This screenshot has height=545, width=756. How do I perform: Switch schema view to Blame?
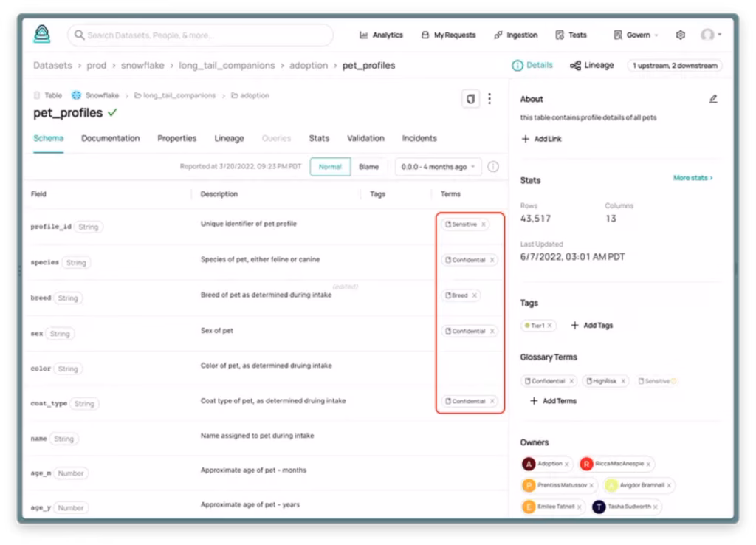coord(368,167)
